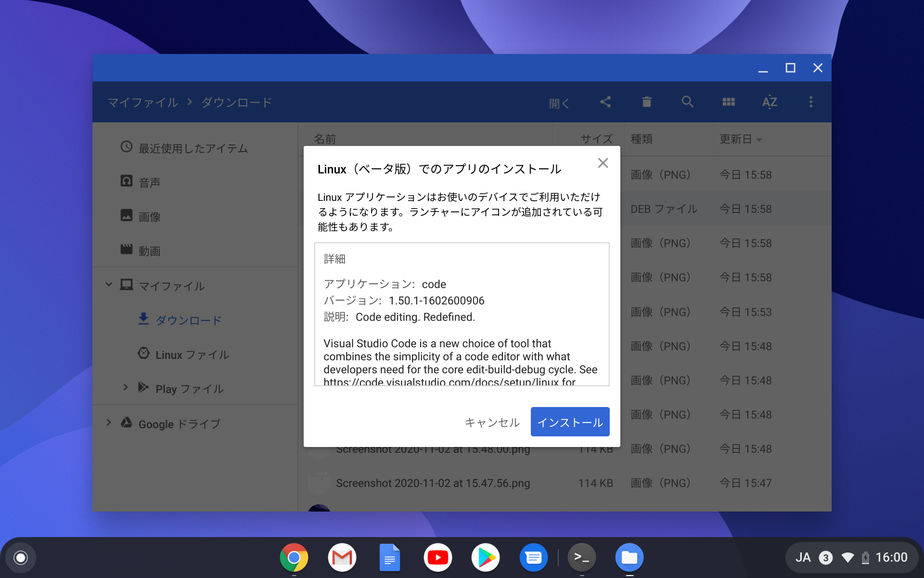Open Gmail from the shelf
Screen dimensions: 924x578
[x=342, y=557]
